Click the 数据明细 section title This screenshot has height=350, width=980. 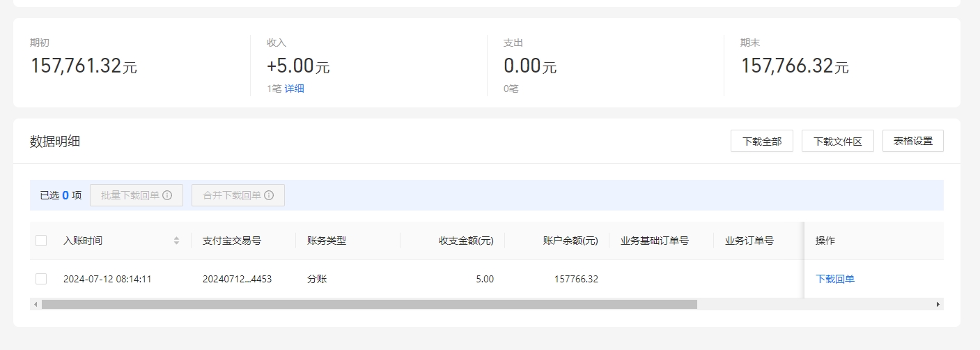click(55, 142)
